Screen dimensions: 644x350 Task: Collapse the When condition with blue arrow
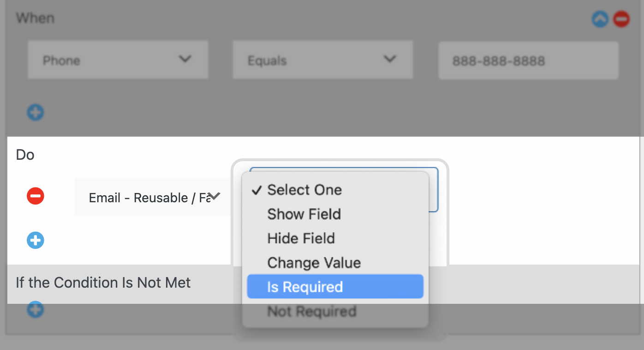[x=600, y=19]
